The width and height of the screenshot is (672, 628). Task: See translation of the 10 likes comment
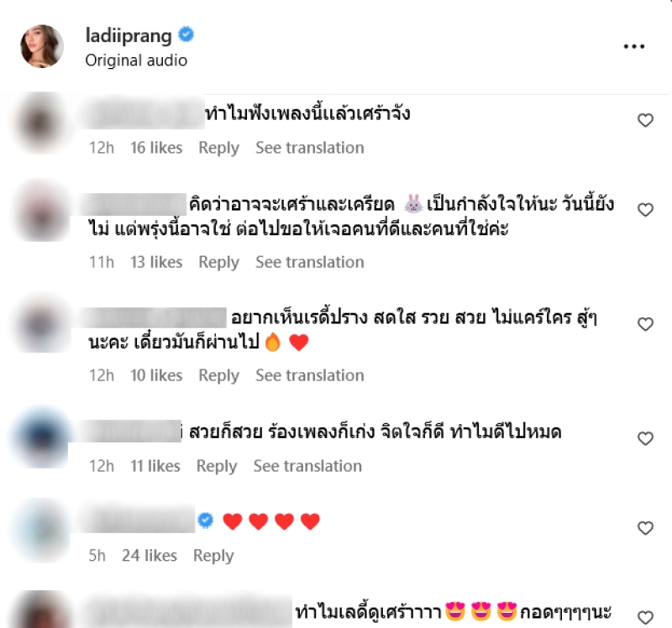[x=310, y=375]
